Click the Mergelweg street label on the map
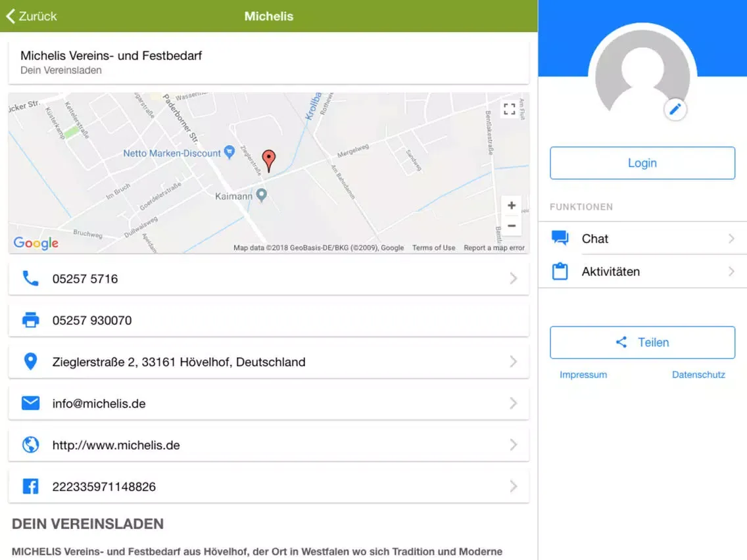 (x=353, y=151)
